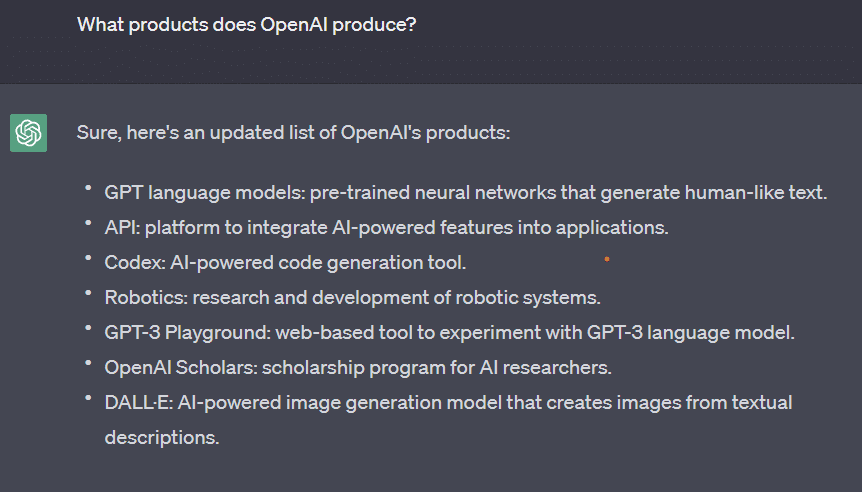Click the small orange dot near Codex line
The width and height of the screenshot is (862, 492).
[x=607, y=259]
